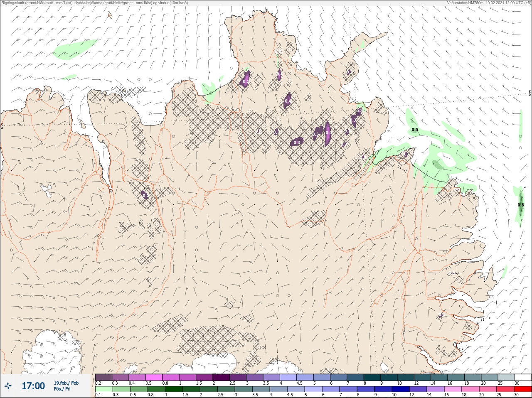Click the black 0.5 value label over the sea
Viewport: 532px width, 398px height.
[x=415, y=130]
